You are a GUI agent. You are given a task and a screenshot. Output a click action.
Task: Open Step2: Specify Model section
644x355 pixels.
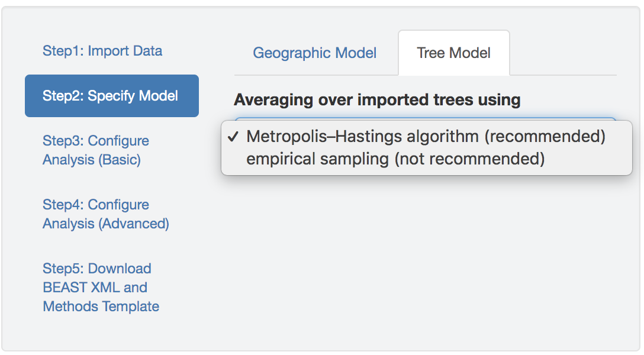tap(111, 96)
